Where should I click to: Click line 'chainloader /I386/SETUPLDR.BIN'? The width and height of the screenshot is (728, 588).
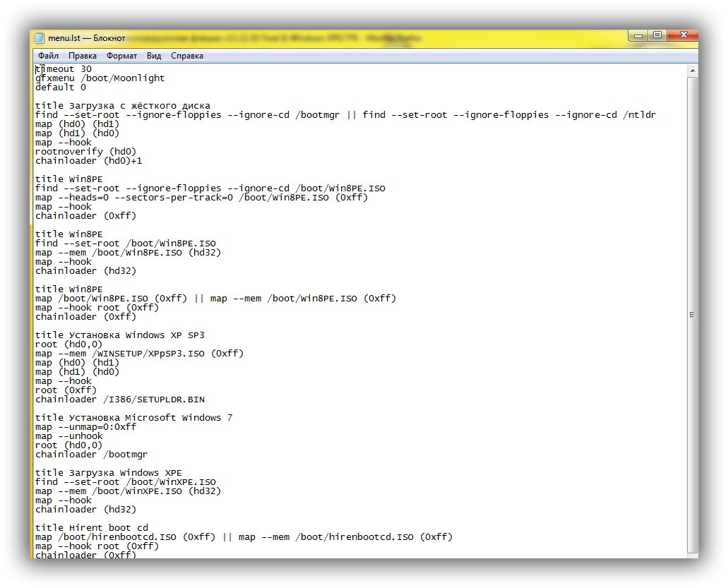[120, 400]
